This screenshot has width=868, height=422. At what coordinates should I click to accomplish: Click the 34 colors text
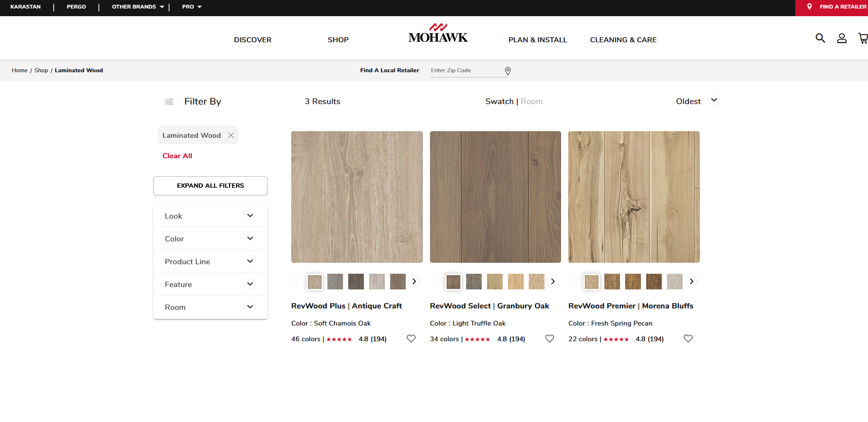click(444, 339)
